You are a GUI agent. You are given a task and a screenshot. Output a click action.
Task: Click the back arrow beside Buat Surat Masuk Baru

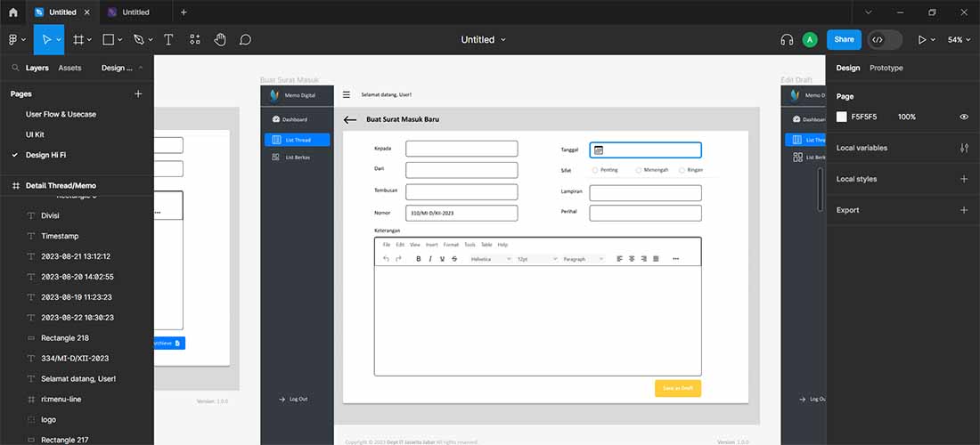coord(350,120)
